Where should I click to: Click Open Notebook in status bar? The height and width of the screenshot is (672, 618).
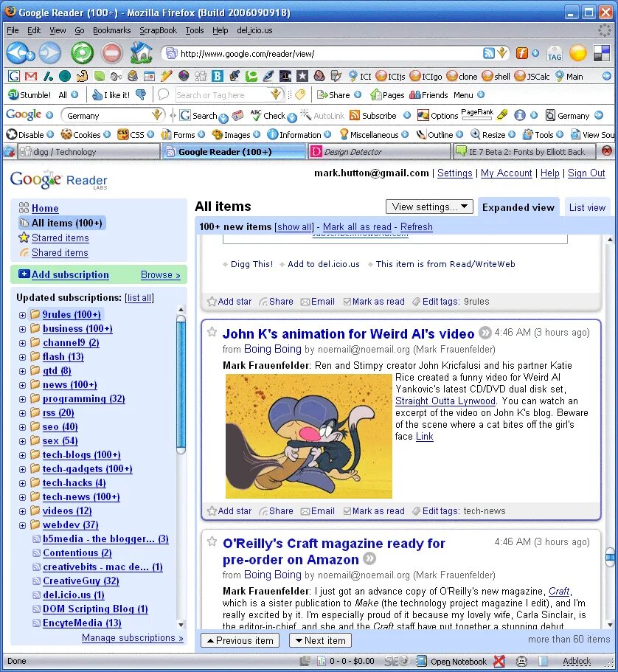tap(453, 661)
